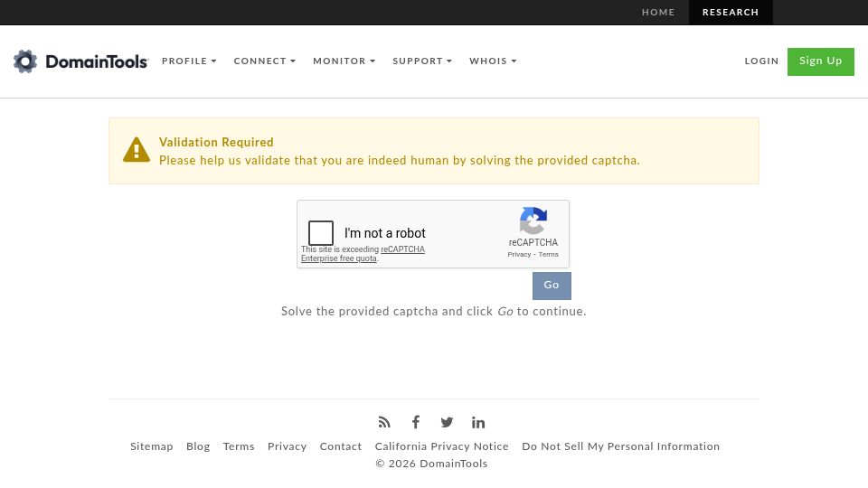Open the Blog footer link
The height and width of the screenshot is (488, 868).
coord(198,446)
